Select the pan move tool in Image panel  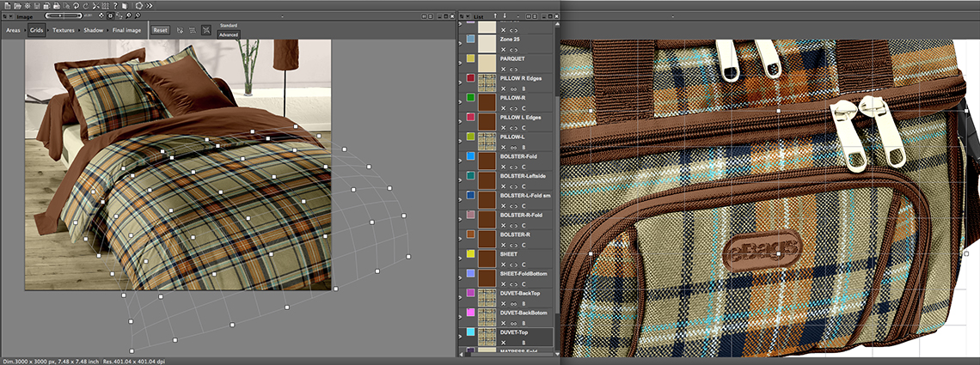[101, 15]
